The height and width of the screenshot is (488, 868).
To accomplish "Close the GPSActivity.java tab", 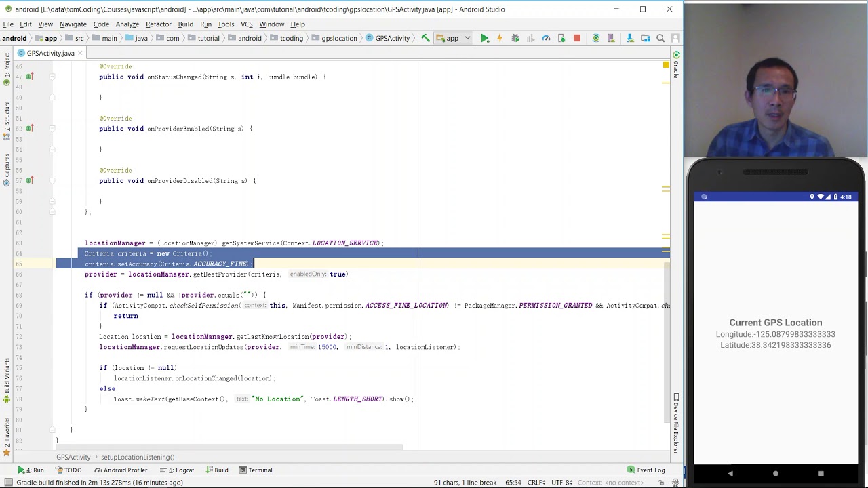I will tap(80, 53).
